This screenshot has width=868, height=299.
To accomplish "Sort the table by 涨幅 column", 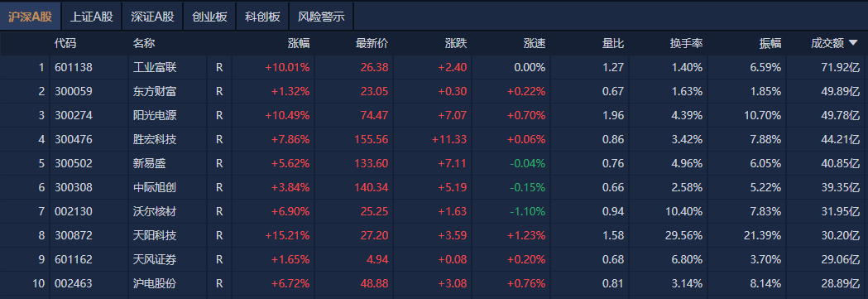I will pos(299,44).
